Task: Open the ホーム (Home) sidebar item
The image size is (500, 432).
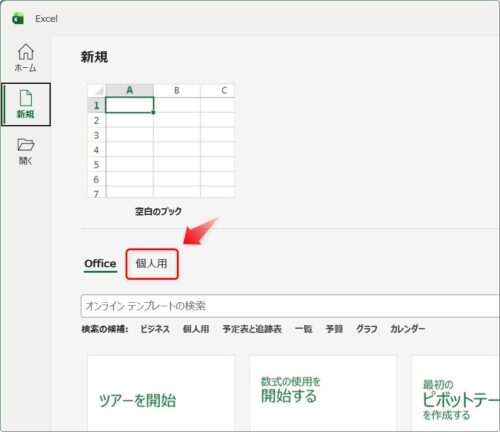Action: [x=26, y=58]
